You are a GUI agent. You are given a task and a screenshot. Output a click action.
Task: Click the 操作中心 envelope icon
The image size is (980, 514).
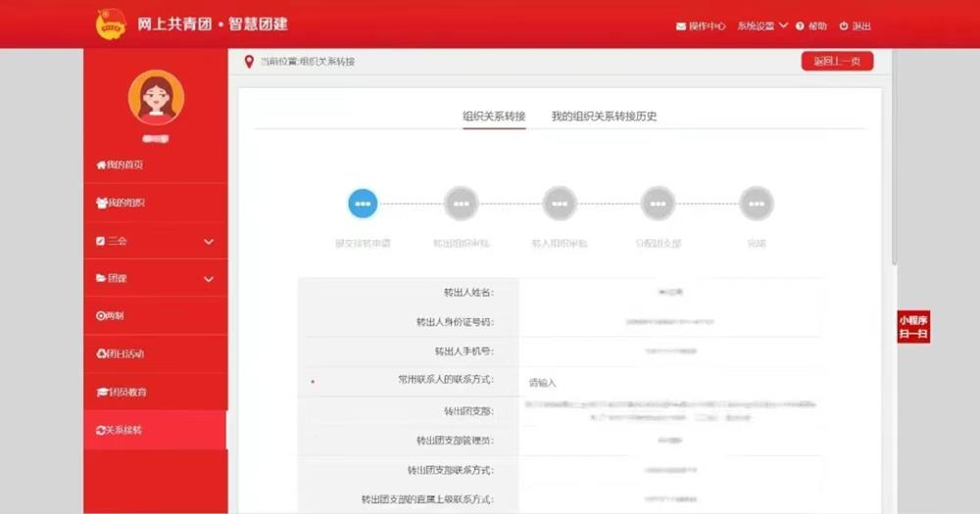click(x=681, y=26)
